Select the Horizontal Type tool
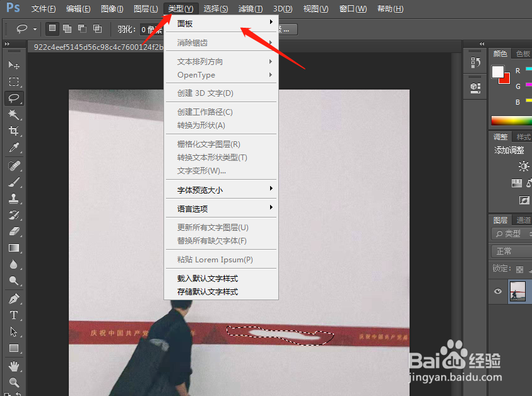The height and width of the screenshot is (396, 532). tap(14, 315)
